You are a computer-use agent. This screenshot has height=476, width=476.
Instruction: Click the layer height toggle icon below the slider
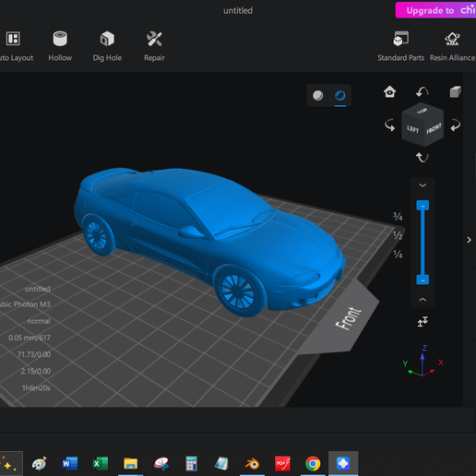tap(422, 322)
